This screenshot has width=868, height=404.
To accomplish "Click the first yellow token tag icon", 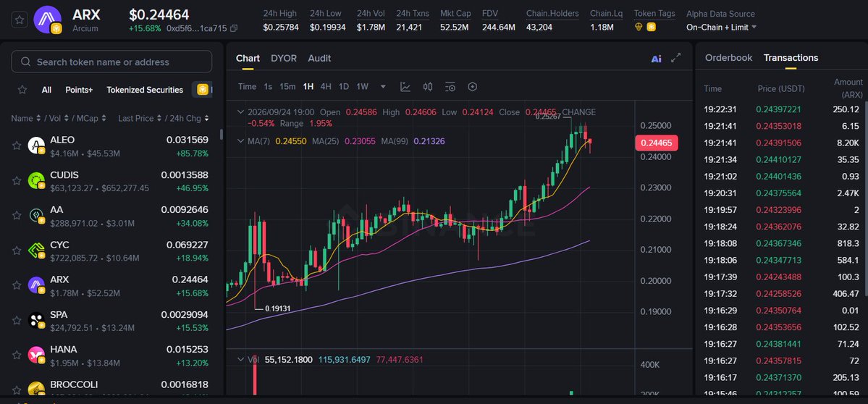I will 639,27.
